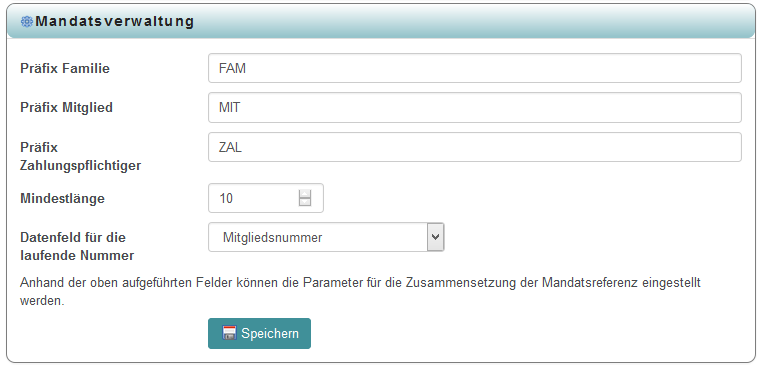Click into the Mindestlänge number field

[266, 198]
